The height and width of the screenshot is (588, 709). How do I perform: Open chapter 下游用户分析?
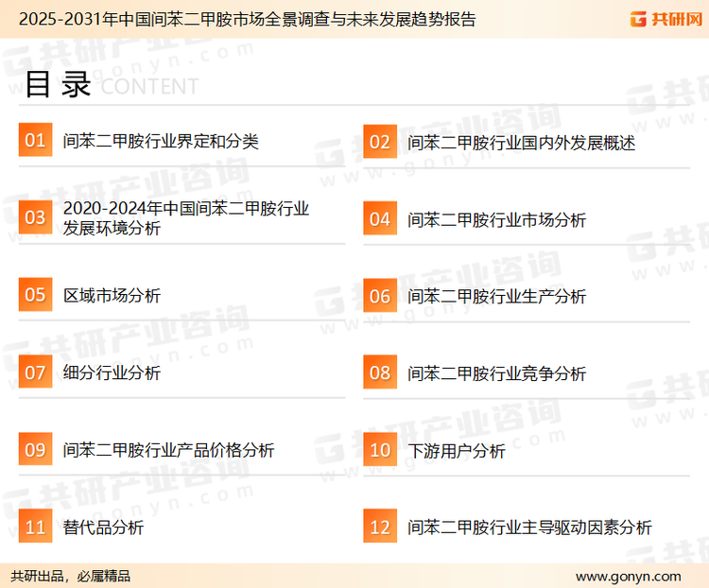coord(457,451)
